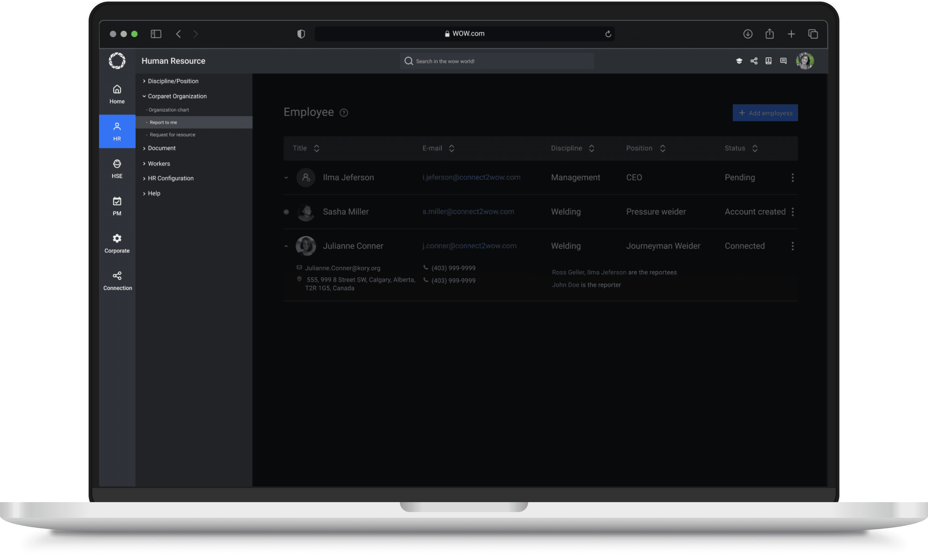Expand Ilma Jeferson row details
The width and height of the screenshot is (928, 560).
coord(286,177)
